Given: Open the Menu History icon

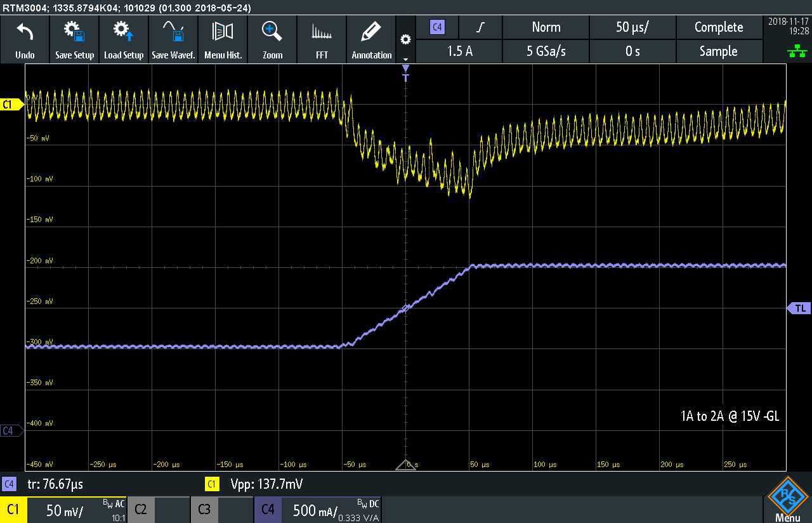Looking at the screenshot, I should point(223,32).
